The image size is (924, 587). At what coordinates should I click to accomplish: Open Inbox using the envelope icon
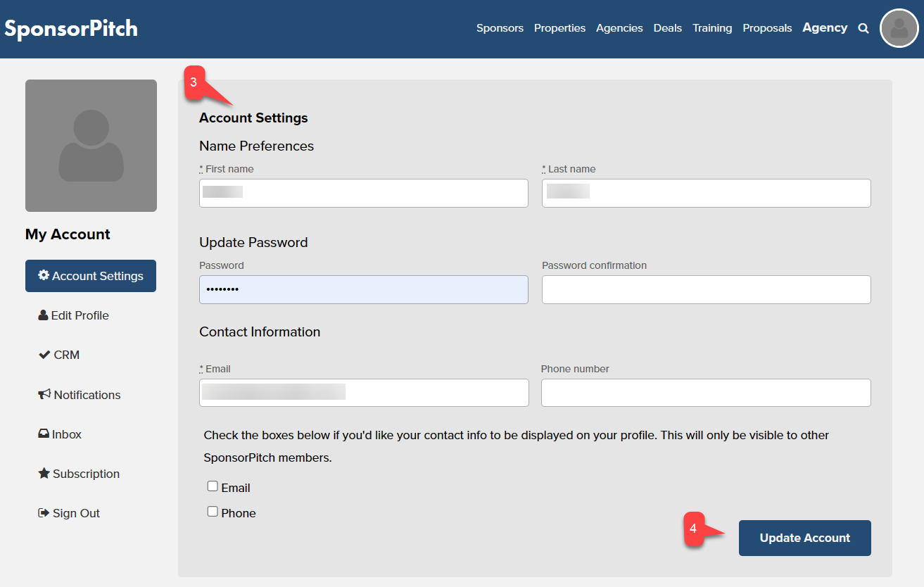coord(60,434)
